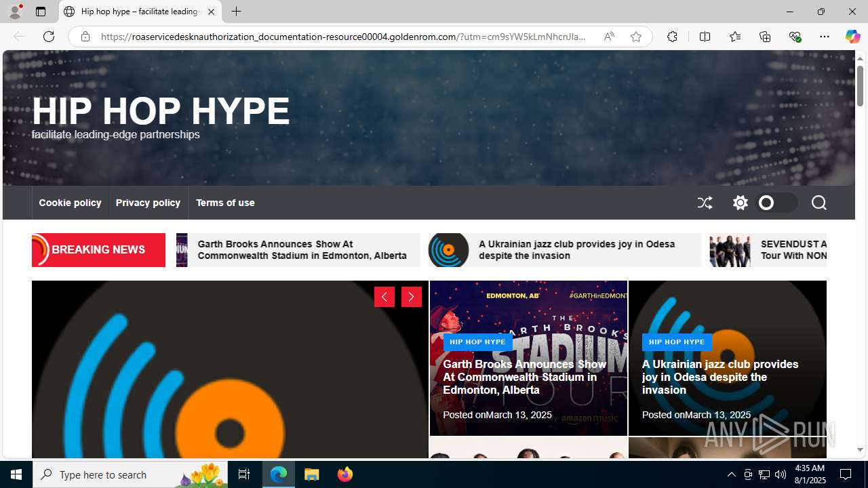Image resolution: width=868 pixels, height=488 pixels.
Task: Add this page to favorites star
Action: (x=636, y=37)
